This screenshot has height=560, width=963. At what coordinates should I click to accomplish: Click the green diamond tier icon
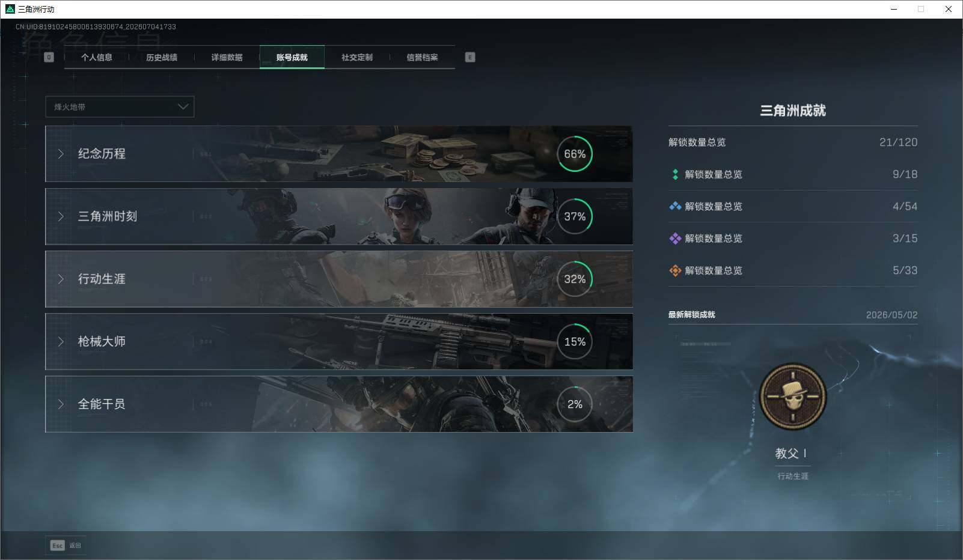tap(675, 174)
